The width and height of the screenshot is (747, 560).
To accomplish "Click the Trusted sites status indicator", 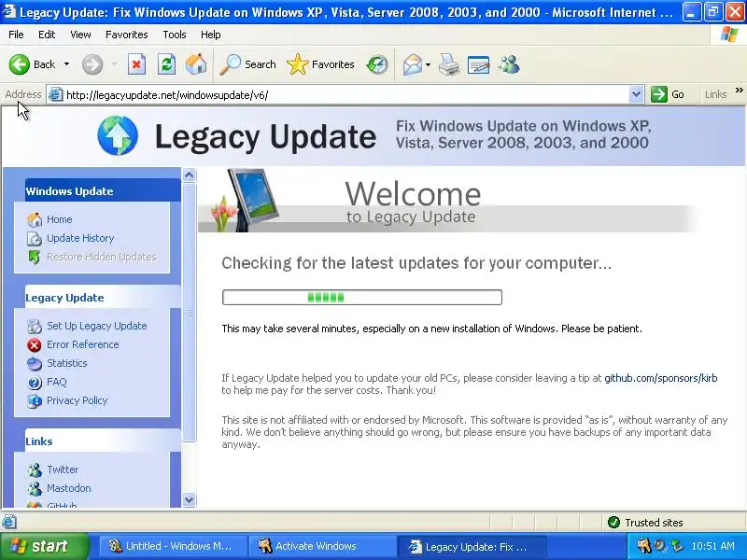I will point(645,523).
